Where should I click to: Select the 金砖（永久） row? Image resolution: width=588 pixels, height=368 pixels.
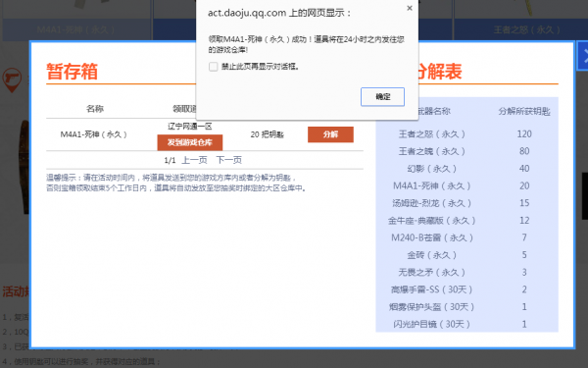point(466,255)
